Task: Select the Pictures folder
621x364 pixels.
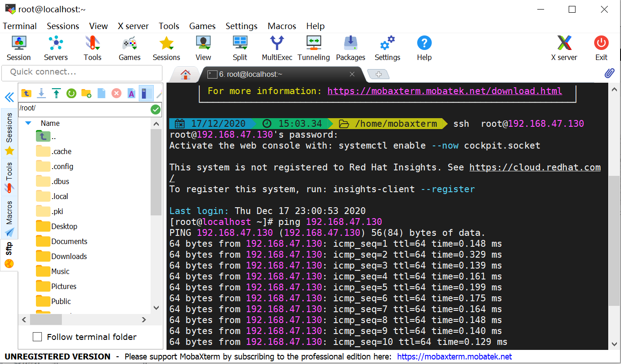Action: click(56, 286)
